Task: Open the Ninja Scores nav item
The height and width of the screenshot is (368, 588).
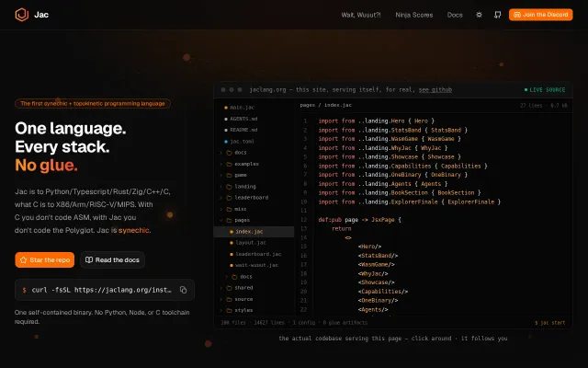Action: click(x=414, y=15)
